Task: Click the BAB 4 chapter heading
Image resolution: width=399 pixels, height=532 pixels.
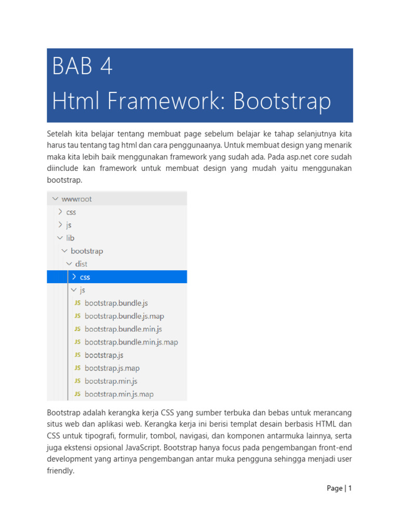Action: pyautogui.click(x=82, y=66)
